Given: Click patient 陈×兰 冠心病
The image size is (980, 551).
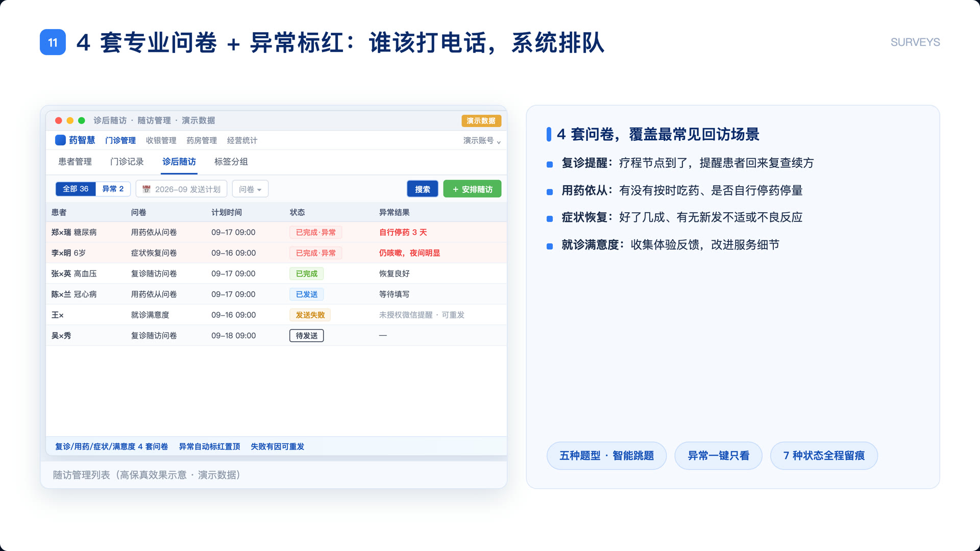Looking at the screenshot, I should point(74,294).
